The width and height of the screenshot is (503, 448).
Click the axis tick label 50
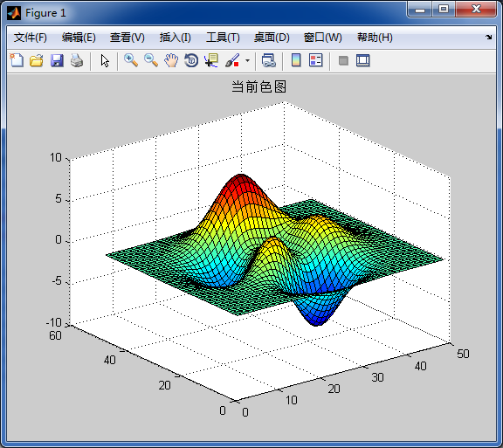click(x=463, y=354)
